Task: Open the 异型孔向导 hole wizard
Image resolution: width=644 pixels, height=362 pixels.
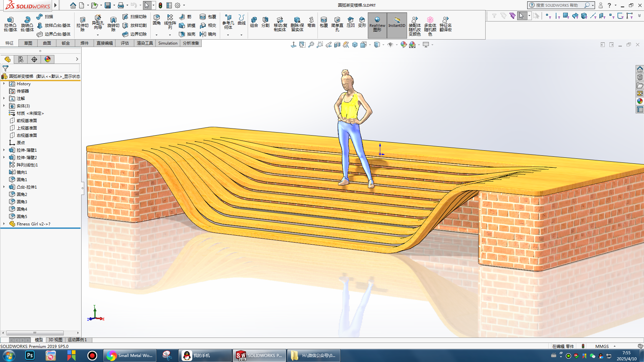Action: click(x=98, y=22)
